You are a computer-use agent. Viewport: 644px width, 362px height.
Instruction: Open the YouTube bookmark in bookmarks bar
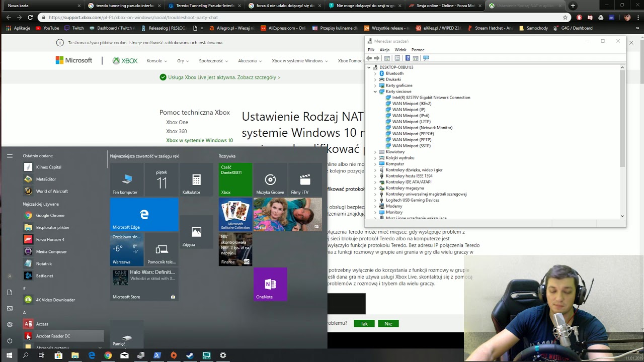coord(47,28)
